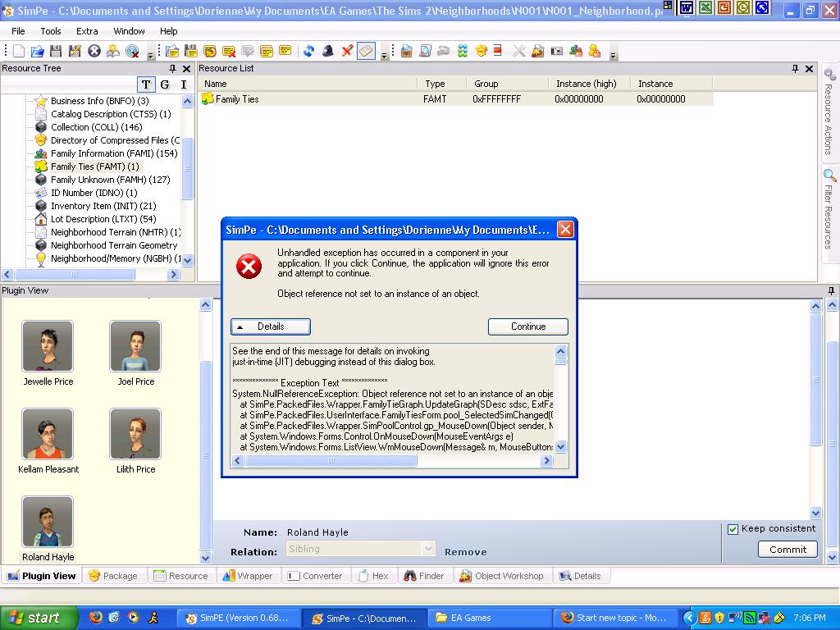Click the red pushpin toolbar icon
The image size is (840, 630).
tap(347, 52)
